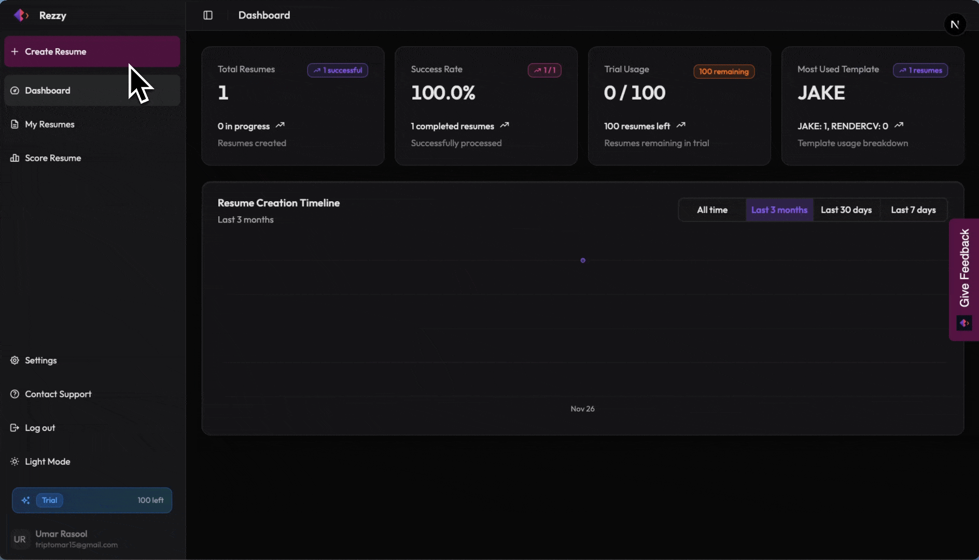Screen dimensions: 979x560
Task: Choose the Last 7 days range
Action: point(913,210)
